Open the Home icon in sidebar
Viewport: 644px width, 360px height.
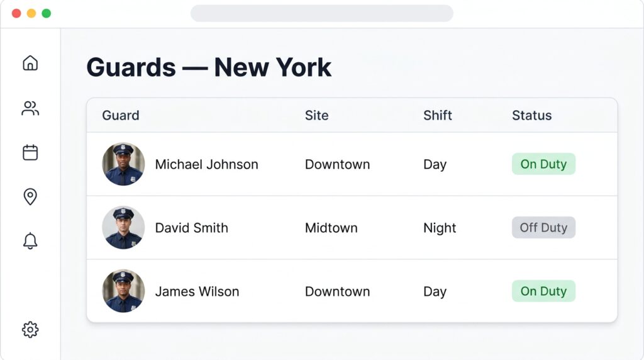pos(30,63)
